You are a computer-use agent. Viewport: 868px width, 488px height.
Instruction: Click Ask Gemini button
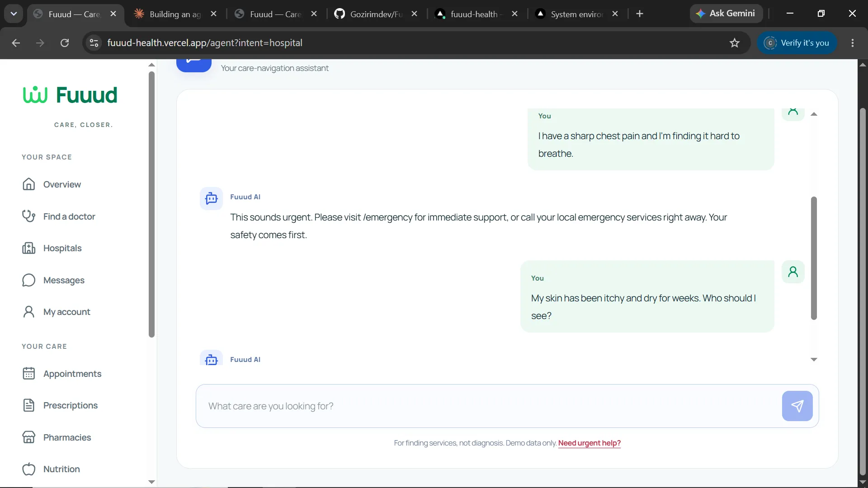pos(726,14)
